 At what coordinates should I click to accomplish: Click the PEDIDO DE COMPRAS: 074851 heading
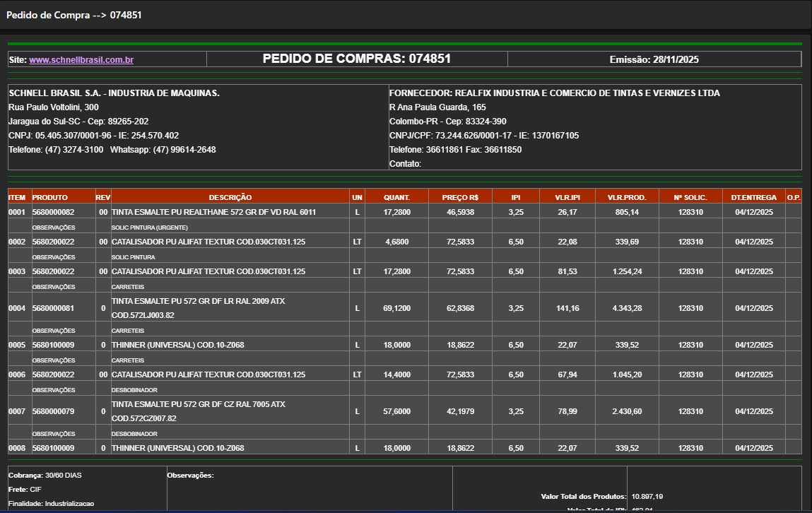pyautogui.click(x=356, y=59)
